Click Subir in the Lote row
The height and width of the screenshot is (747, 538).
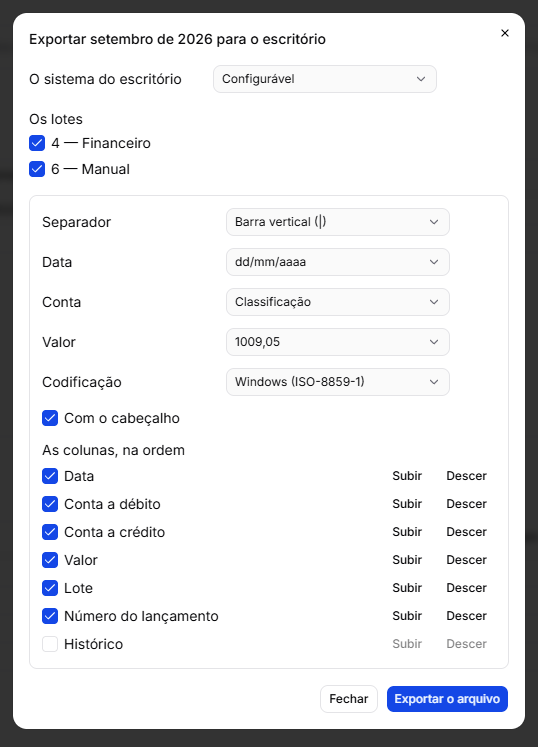click(407, 588)
